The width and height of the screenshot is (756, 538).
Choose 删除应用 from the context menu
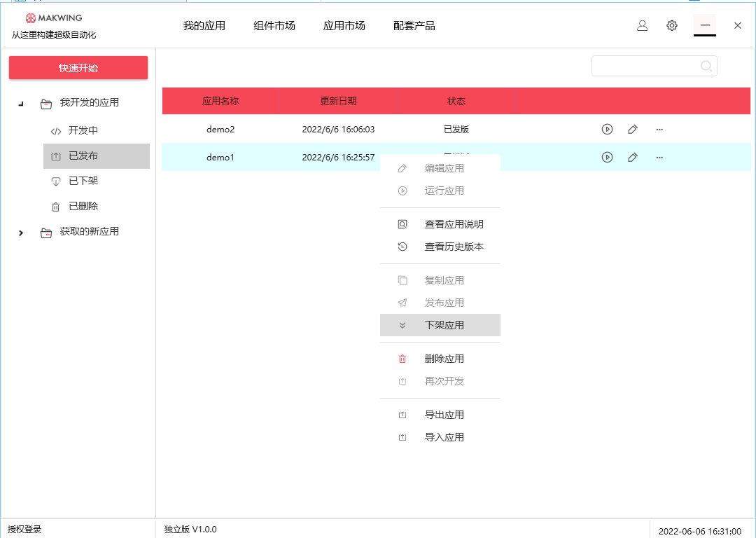point(445,358)
